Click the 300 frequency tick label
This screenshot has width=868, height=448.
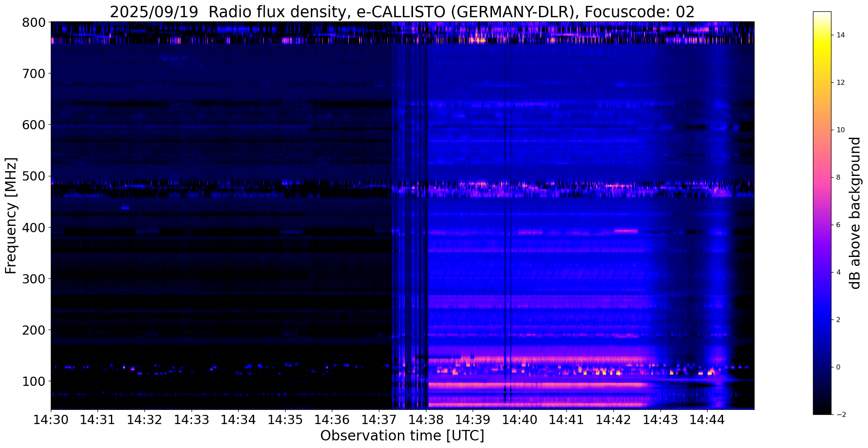coord(34,279)
